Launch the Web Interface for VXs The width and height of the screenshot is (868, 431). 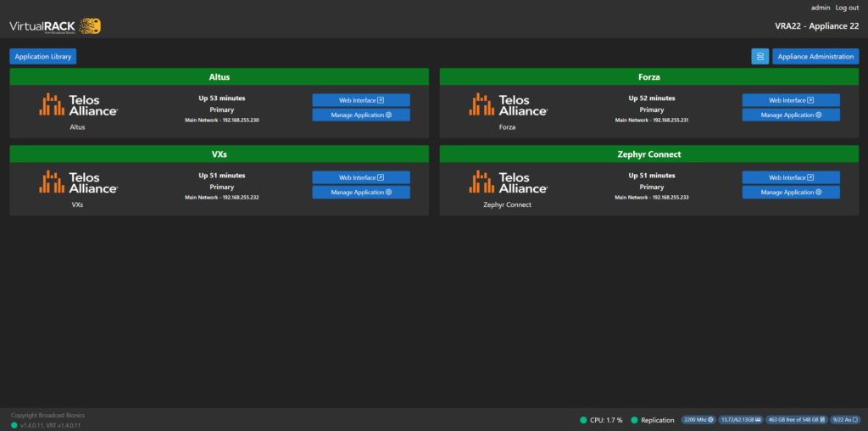(x=361, y=177)
